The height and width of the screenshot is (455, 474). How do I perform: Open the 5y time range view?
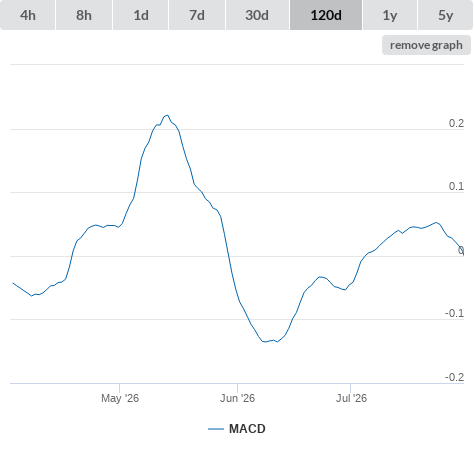[x=446, y=15]
